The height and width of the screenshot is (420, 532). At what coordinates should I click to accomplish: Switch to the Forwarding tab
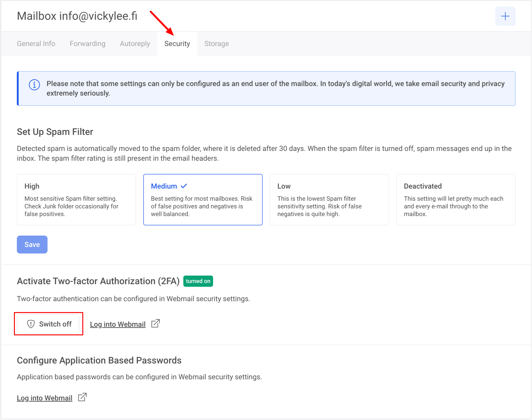87,43
